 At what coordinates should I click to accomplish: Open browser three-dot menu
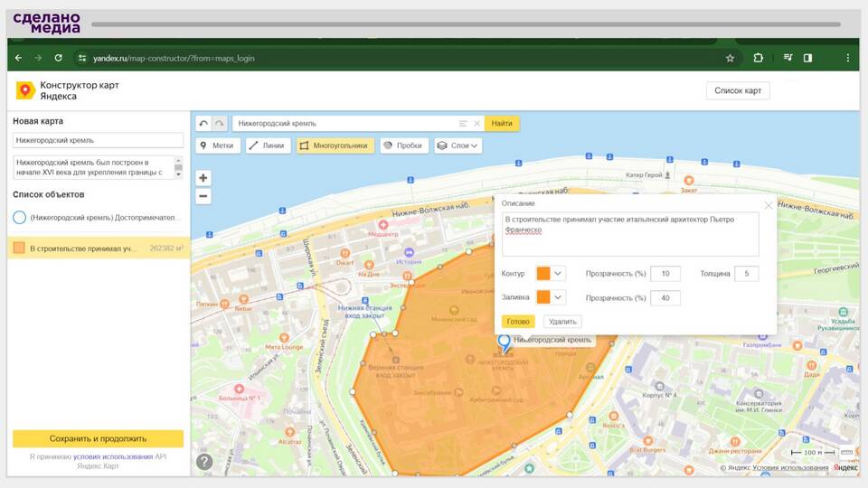click(x=847, y=58)
